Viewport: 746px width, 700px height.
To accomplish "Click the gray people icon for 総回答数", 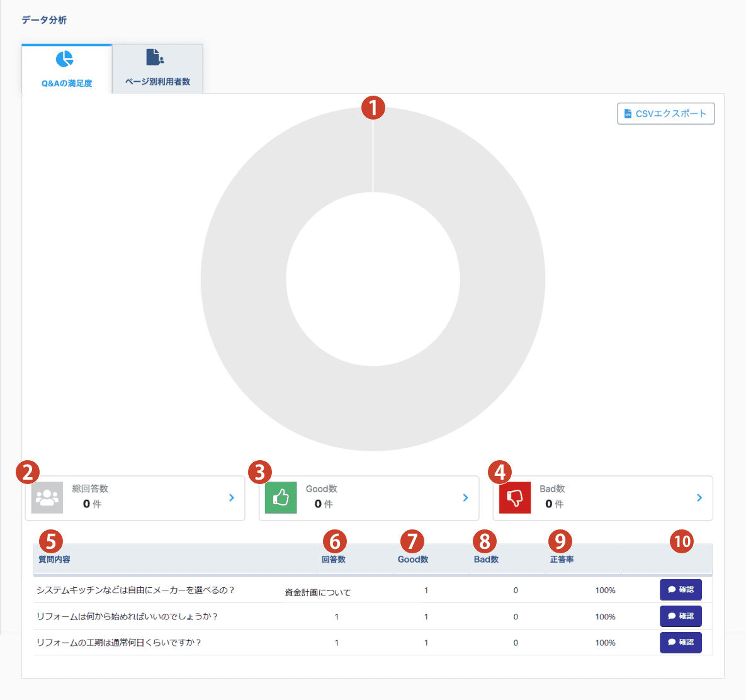I will [47, 498].
